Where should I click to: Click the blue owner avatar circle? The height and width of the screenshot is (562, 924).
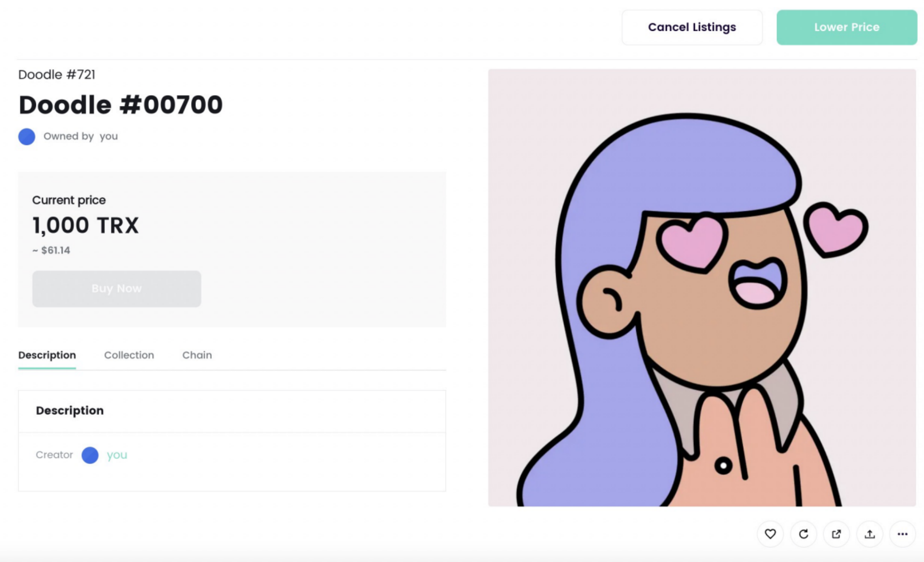point(27,137)
